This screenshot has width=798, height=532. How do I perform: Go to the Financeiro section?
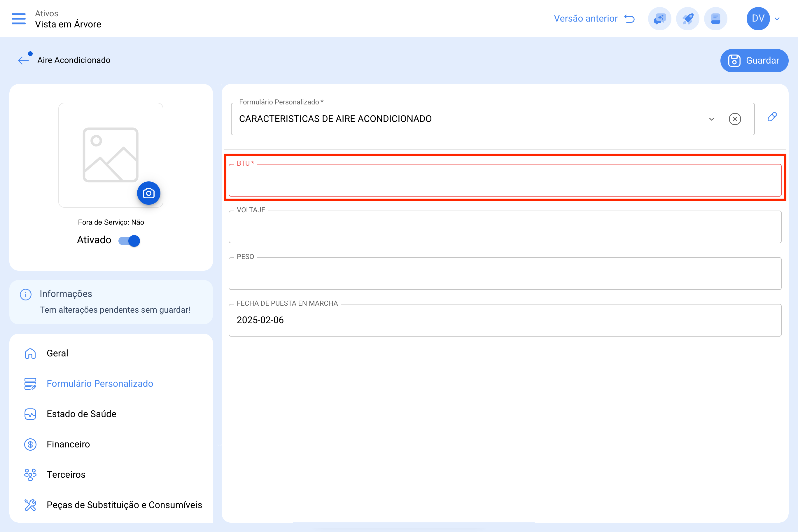(111, 444)
